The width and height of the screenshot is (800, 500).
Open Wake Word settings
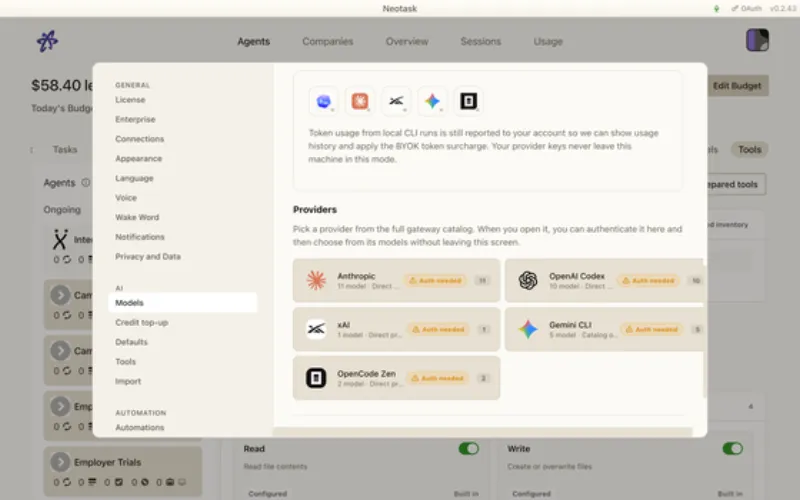[x=137, y=217]
